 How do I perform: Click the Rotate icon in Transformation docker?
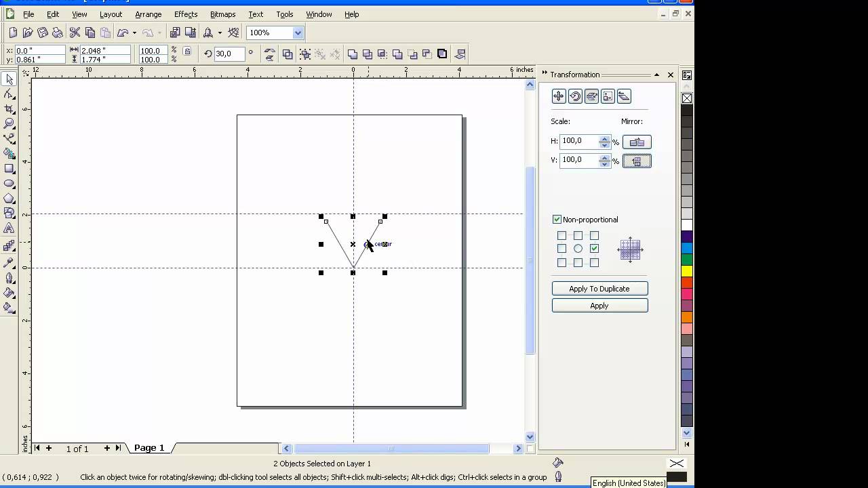point(575,96)
